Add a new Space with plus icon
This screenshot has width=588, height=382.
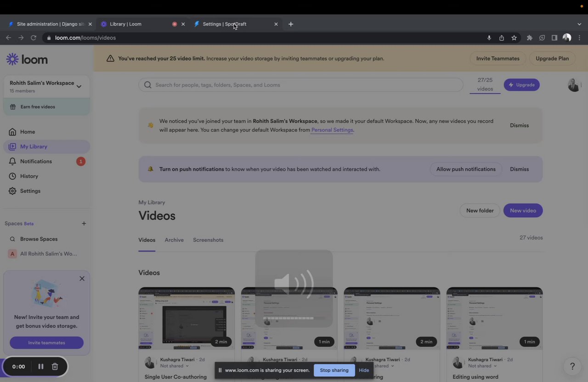(84, 223)
